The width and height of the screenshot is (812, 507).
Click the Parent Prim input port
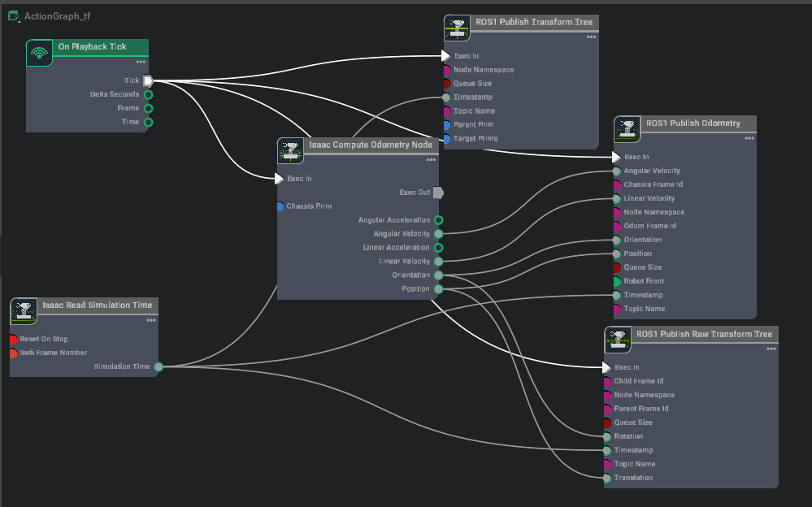447,125
